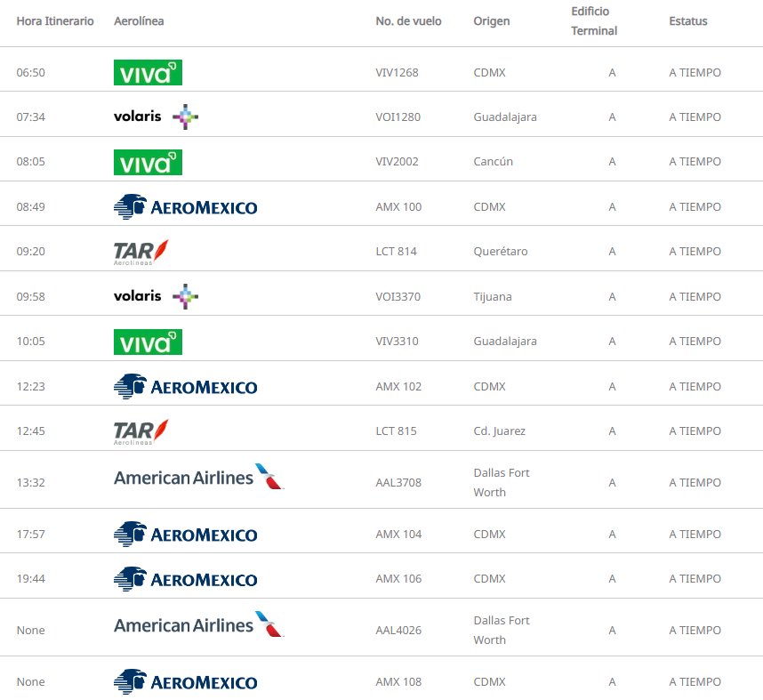
Task: Select flight number VIV3310
Action: point(398,342)
